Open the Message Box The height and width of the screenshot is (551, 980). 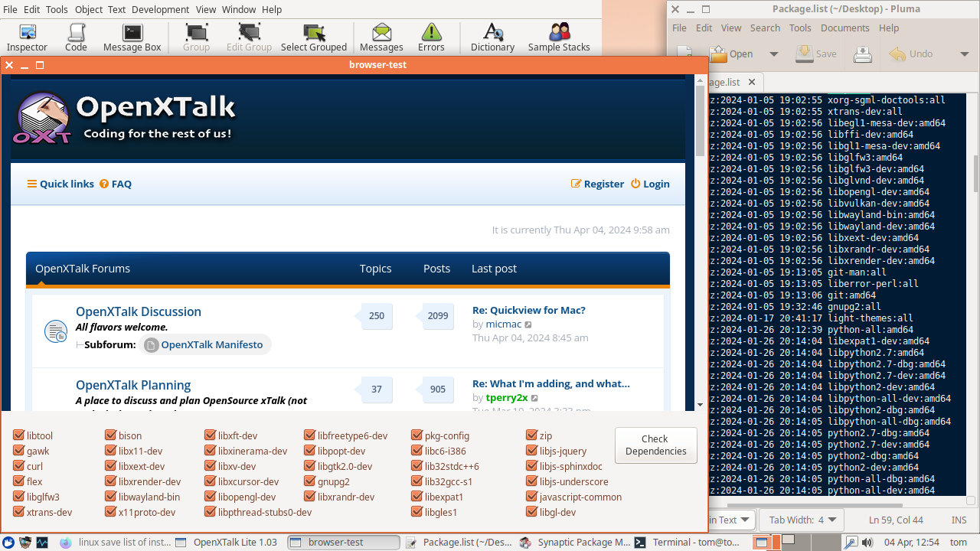point(132,37)
